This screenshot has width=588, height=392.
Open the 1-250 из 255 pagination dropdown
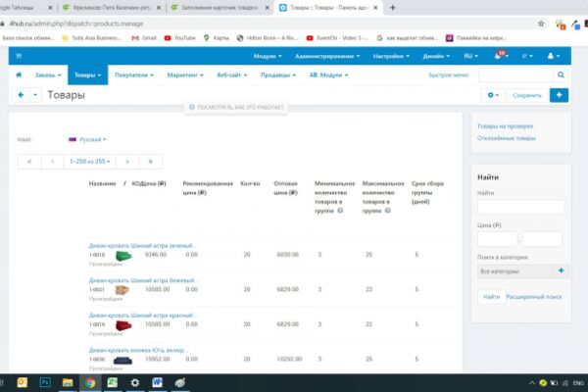pyautogui.click(x=89, y=162)
